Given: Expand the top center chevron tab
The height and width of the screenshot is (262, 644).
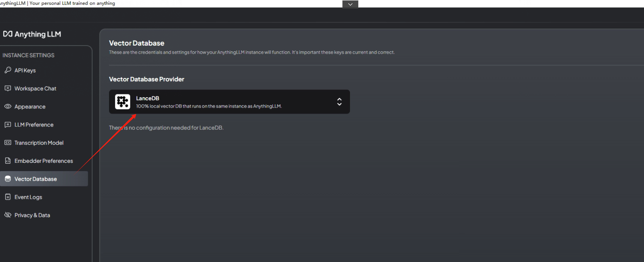Looking at the screenshot, I should [x=350, y=4].
